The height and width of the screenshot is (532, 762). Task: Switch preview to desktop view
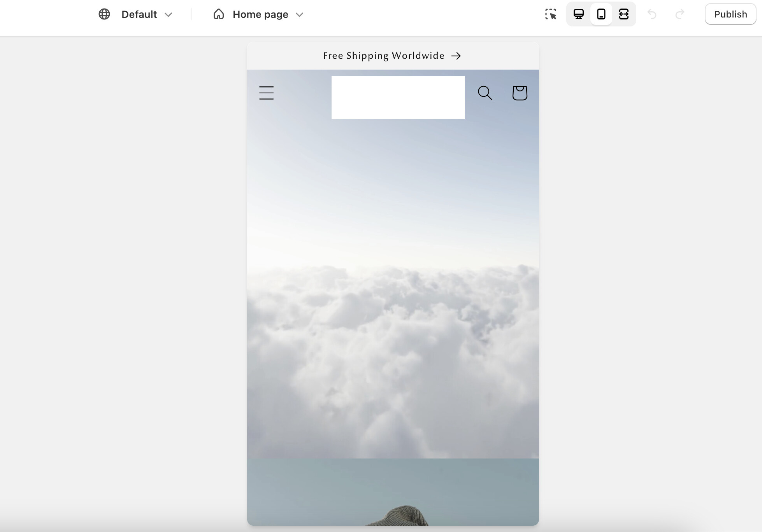point(579,14)
